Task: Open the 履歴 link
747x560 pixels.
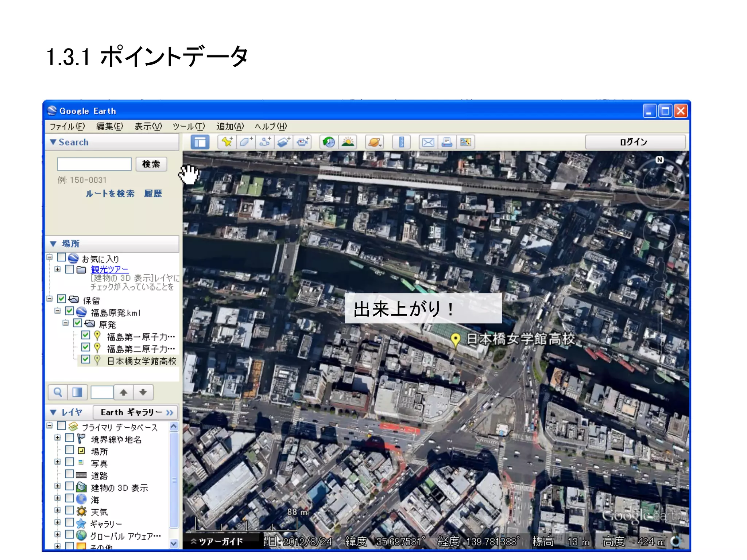Action: coord(153,194)
